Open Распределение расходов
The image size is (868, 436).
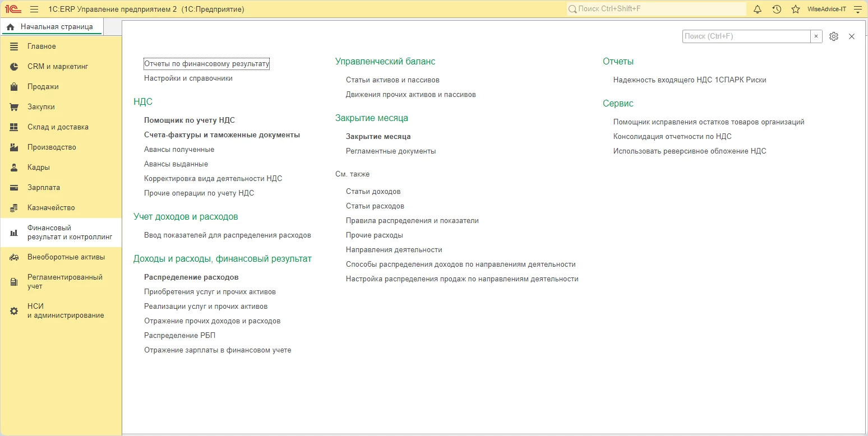[191, 277]
